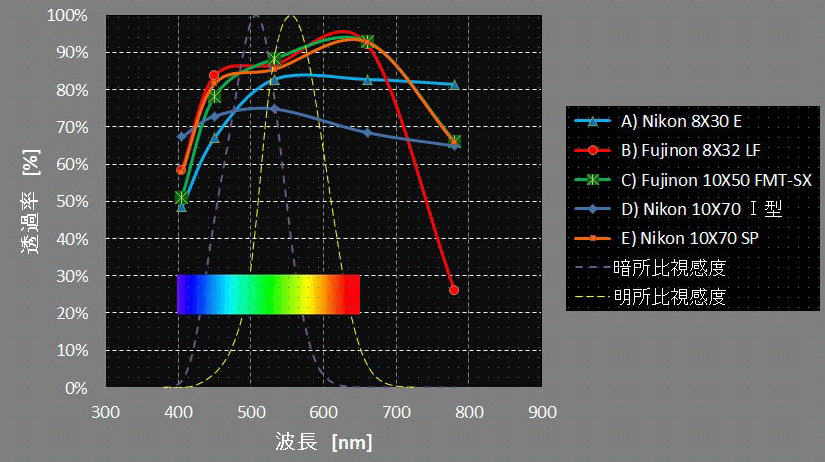Viewport: 825px width, 462px height.
Task: Click the green star data point at 400 nm
Action: pyautogui.click(x=182, y=198)
